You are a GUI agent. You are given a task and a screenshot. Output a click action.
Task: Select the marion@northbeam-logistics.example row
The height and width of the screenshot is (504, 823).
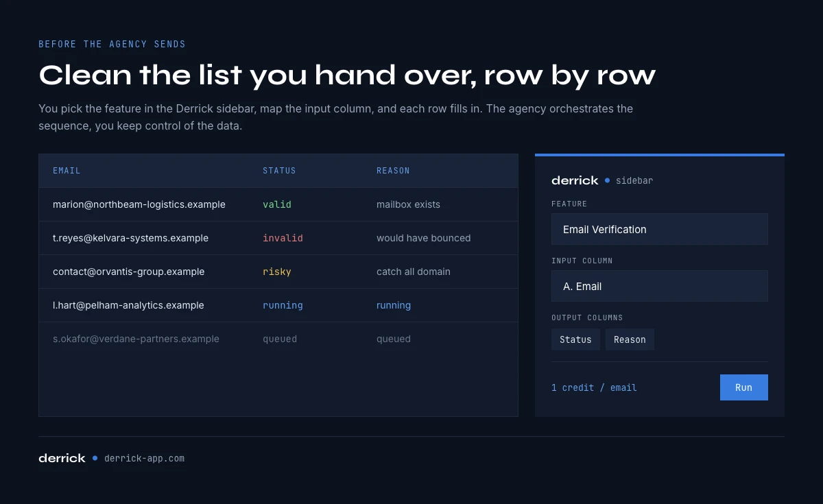pos(278,204)
